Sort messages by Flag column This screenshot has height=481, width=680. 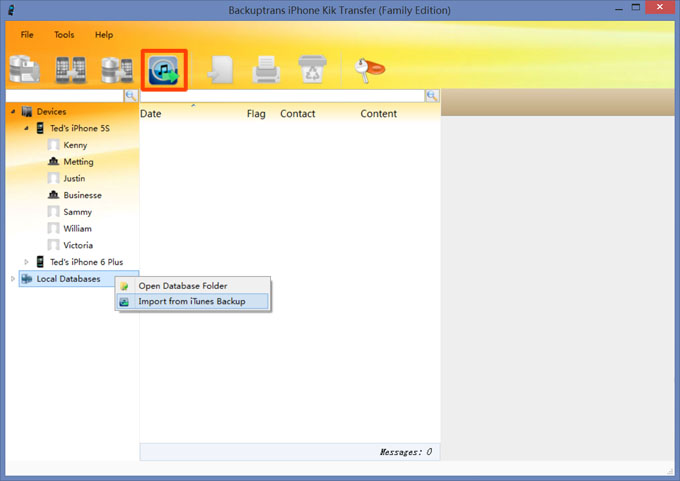(256, 114)
